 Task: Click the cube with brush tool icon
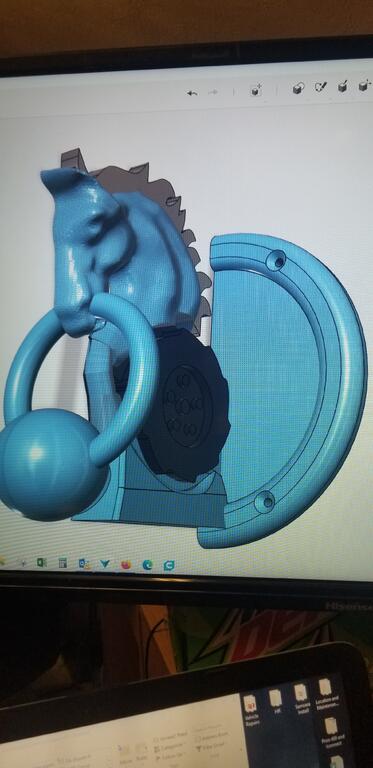click(343, 86)
